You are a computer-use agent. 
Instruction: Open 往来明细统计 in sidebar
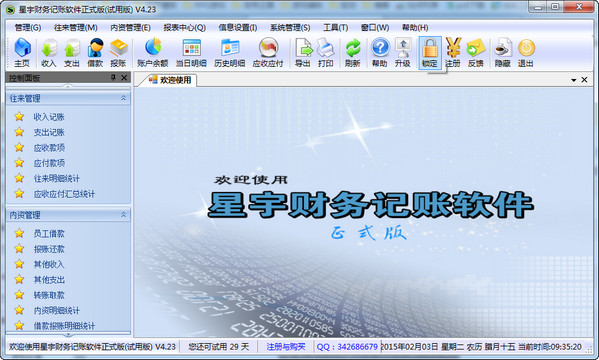pos(57,178)
